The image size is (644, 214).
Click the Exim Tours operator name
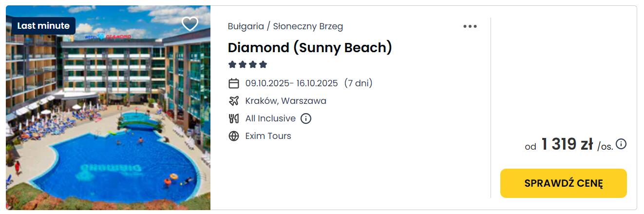tap(268, 136)
